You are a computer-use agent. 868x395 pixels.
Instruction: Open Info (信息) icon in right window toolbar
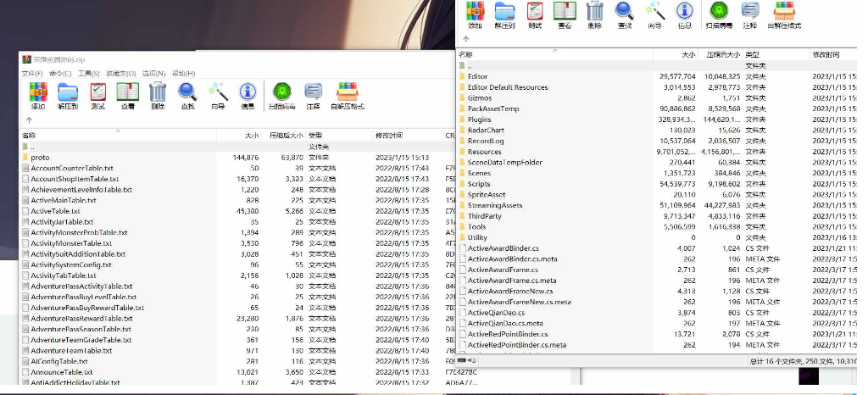pyautogui.click(x=684, y=14)
